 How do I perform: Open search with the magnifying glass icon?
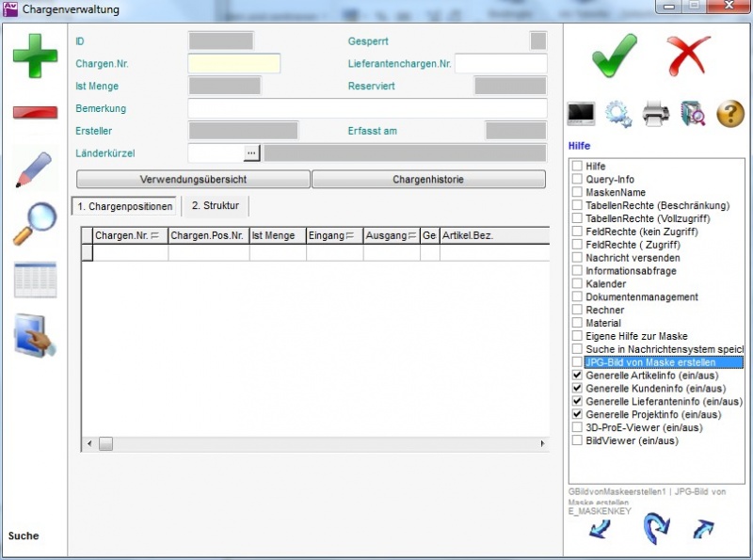pos(35,224)
